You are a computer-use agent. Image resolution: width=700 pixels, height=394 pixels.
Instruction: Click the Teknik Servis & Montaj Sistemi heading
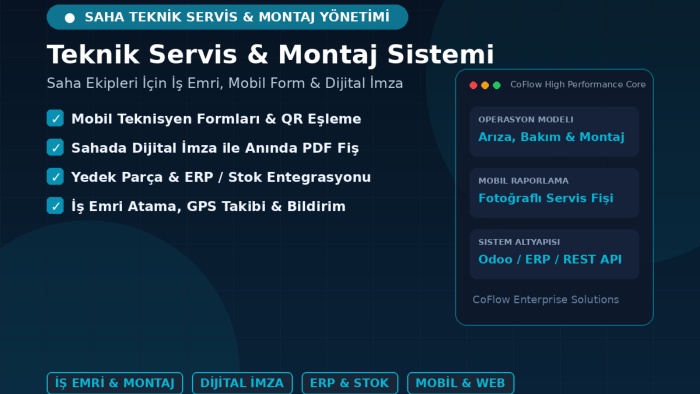(x=271, y=55)
